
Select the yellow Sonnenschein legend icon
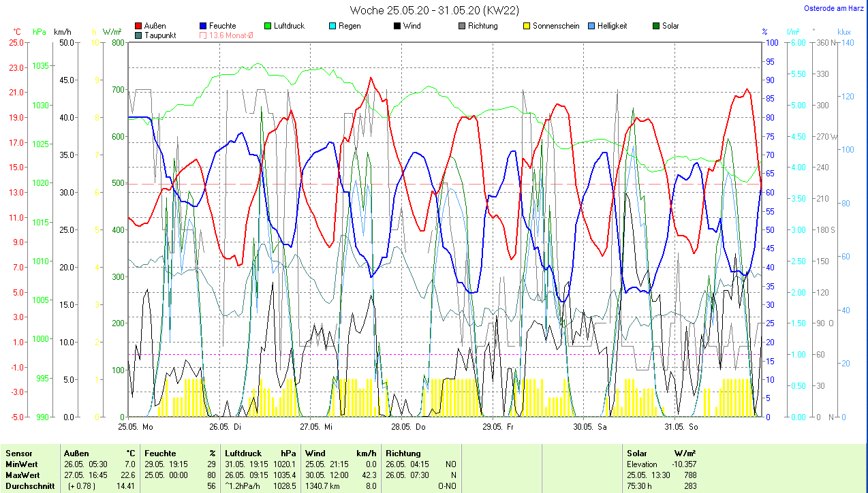click(527, 26)
